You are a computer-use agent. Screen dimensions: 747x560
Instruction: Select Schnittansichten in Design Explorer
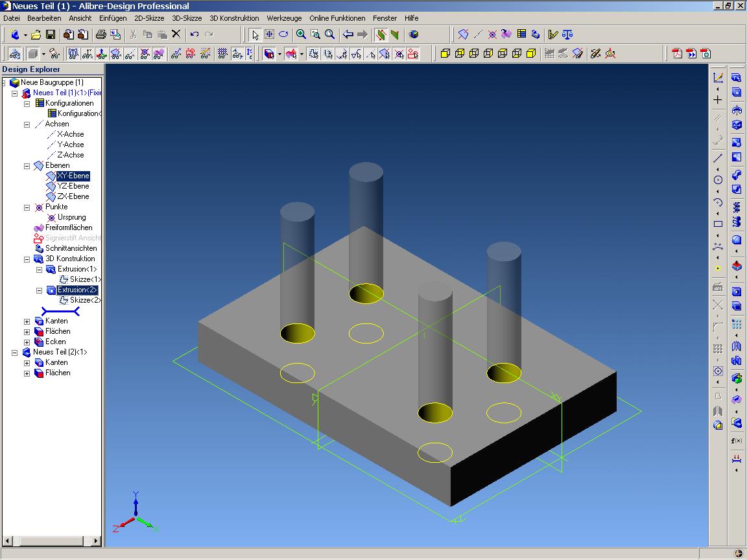click(x=71, y=248)
